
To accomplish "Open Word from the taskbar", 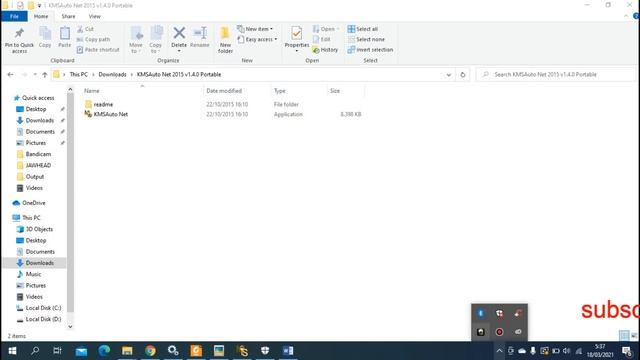I will click(288, 351).
